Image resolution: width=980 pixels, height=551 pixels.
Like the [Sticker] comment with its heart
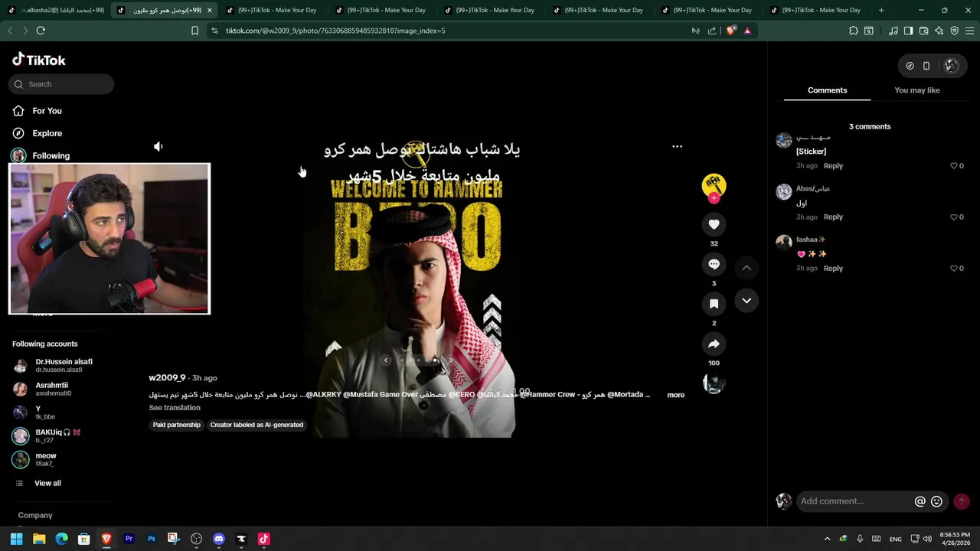point(954,166)
